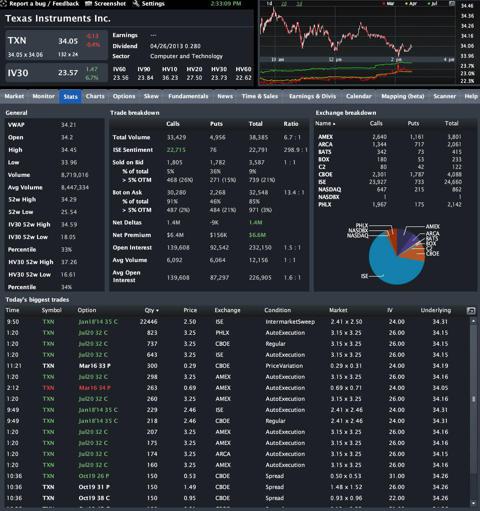View the News tab
Viewport: 480px width, 511px height.
(225, 96)
